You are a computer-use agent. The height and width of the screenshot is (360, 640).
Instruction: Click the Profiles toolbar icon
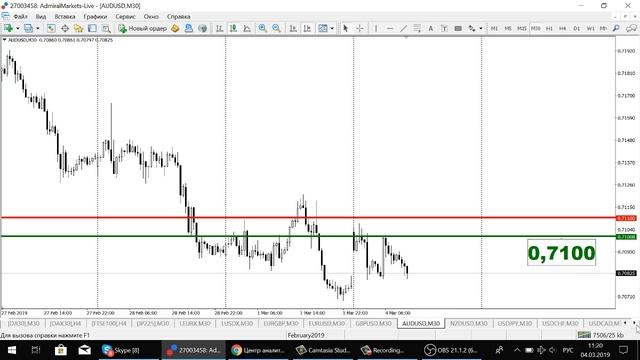click(28, 28)
